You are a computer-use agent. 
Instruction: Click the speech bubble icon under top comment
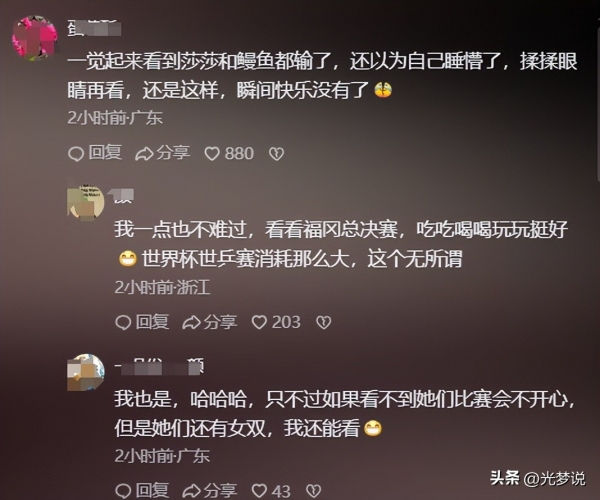point(76,154)
